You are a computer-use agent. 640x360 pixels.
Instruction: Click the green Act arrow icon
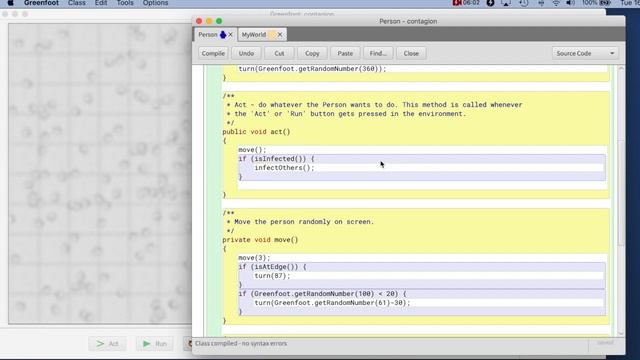(x=100, y=344)
